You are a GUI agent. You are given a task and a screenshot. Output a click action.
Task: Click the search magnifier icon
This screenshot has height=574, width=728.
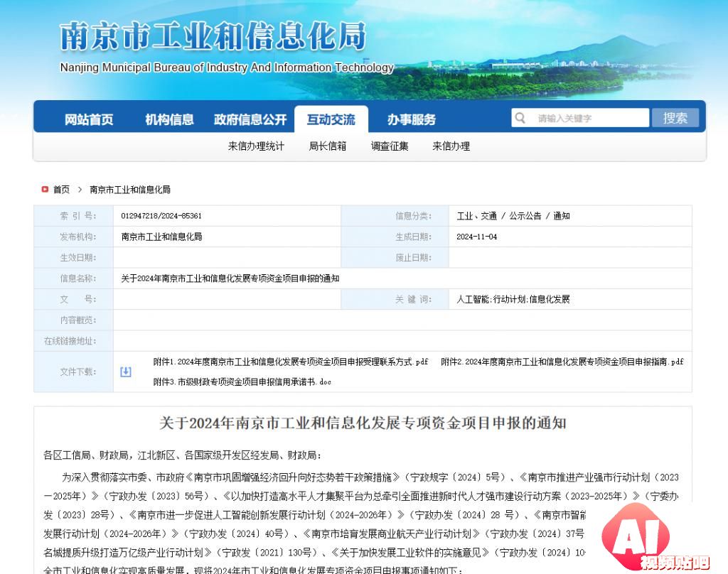click(520, 118)
